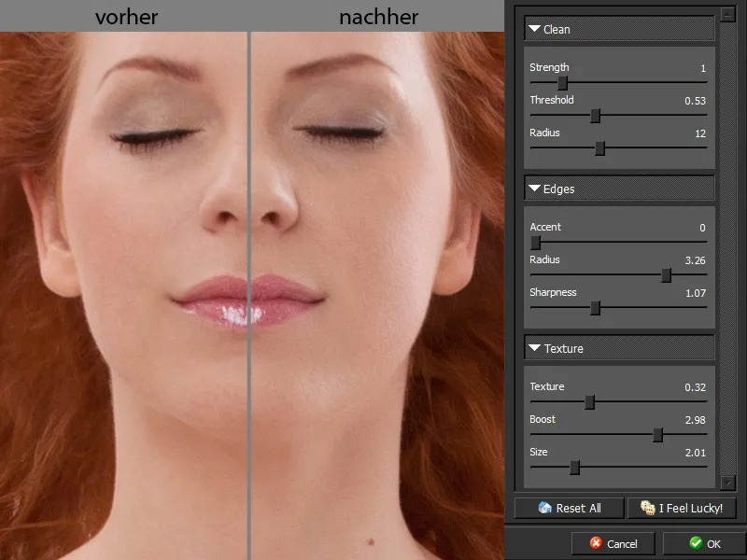747x560 pixels.
Task: Click the Reset All button
Action: point(570,508)
